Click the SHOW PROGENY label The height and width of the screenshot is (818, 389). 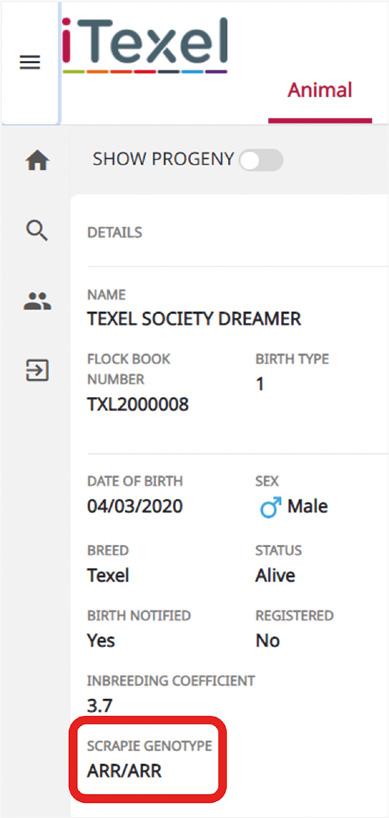tap(163, 160)
